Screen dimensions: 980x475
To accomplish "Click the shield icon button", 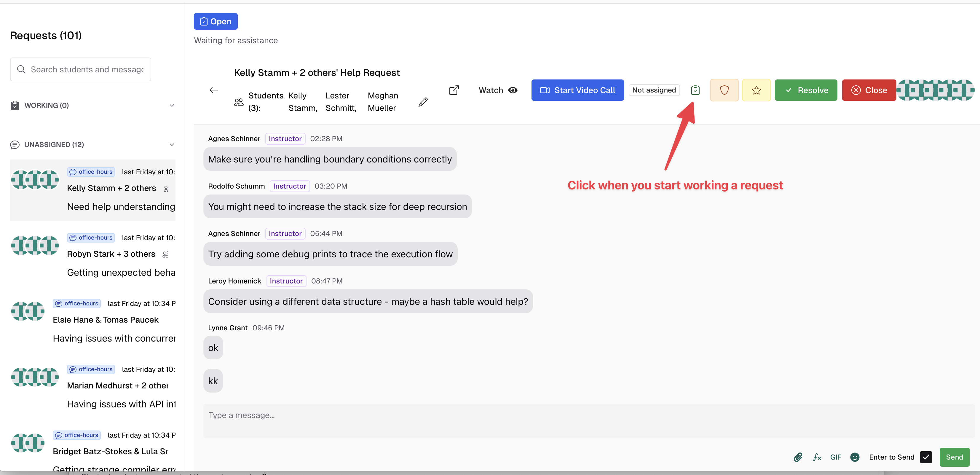I will (x=724, y=90).
